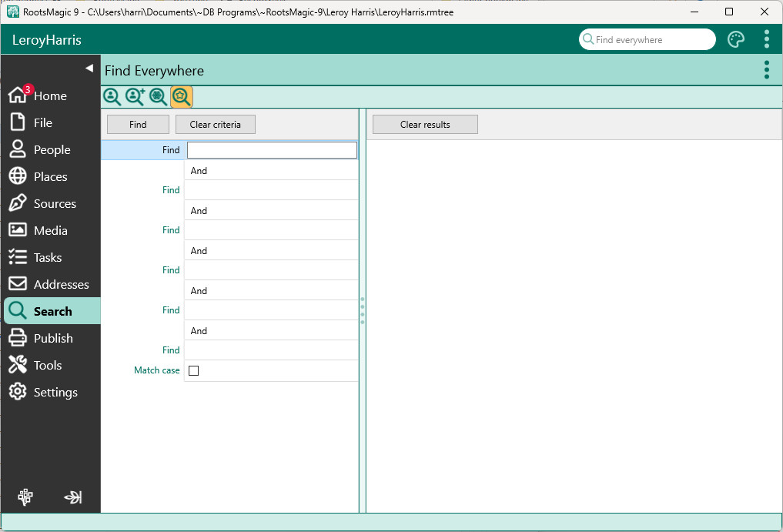This screenshot has width=783, height=532.
Task: Open the Sources section in sidebar
Action: click(x=55, y=203)
